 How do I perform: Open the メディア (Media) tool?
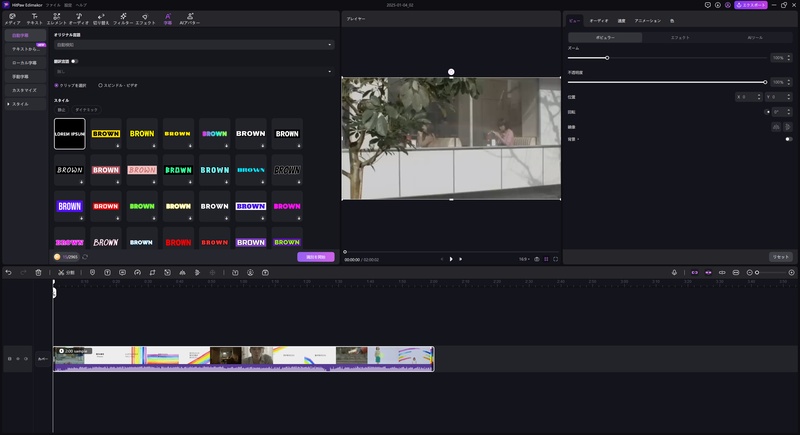(x=12, y=19)
